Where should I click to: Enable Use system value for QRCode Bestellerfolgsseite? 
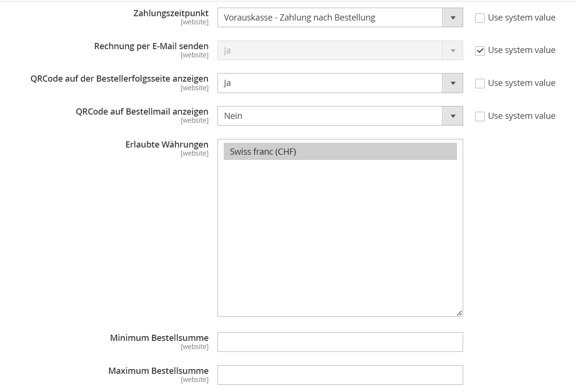coord(479,83)
